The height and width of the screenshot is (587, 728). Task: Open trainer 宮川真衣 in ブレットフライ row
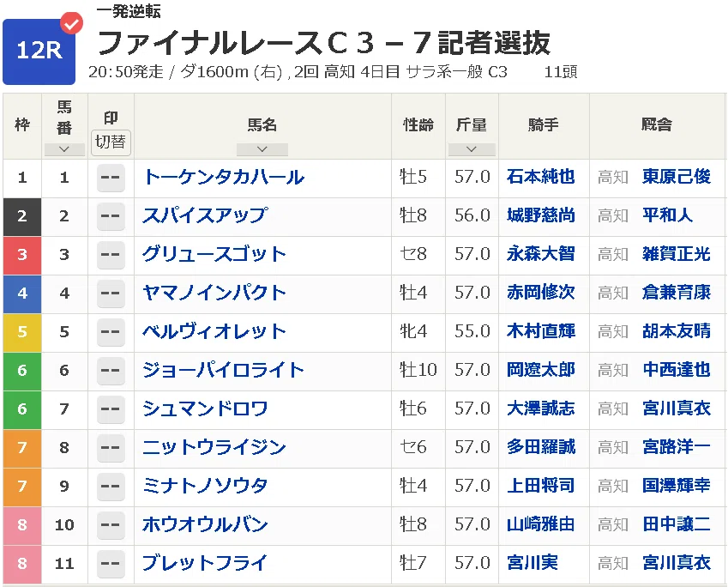(x=677, y=563)
